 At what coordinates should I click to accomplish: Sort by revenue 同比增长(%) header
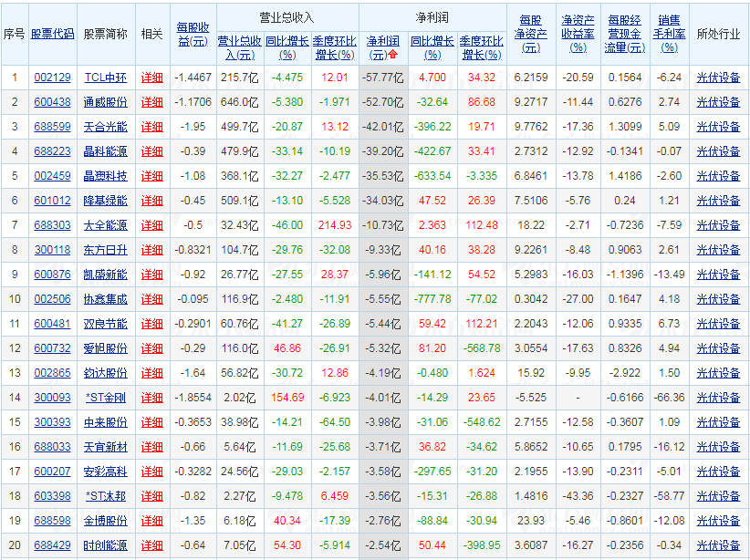click(287, 47)
